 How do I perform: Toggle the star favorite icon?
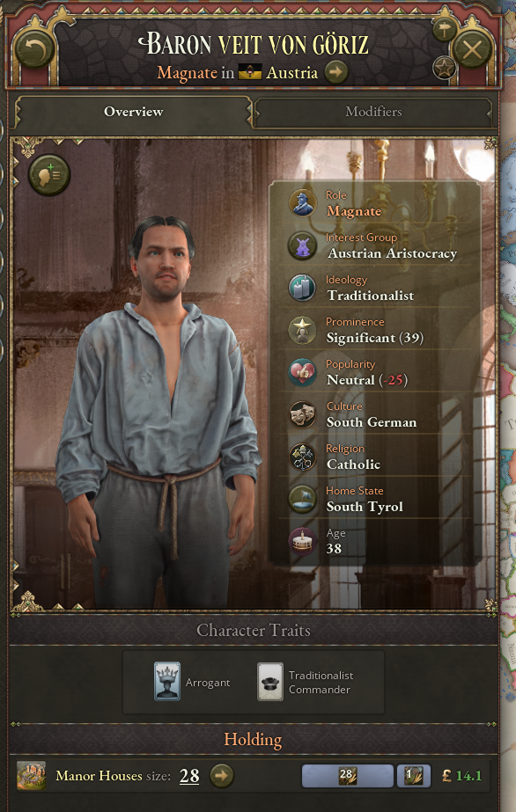pos(444,68)
